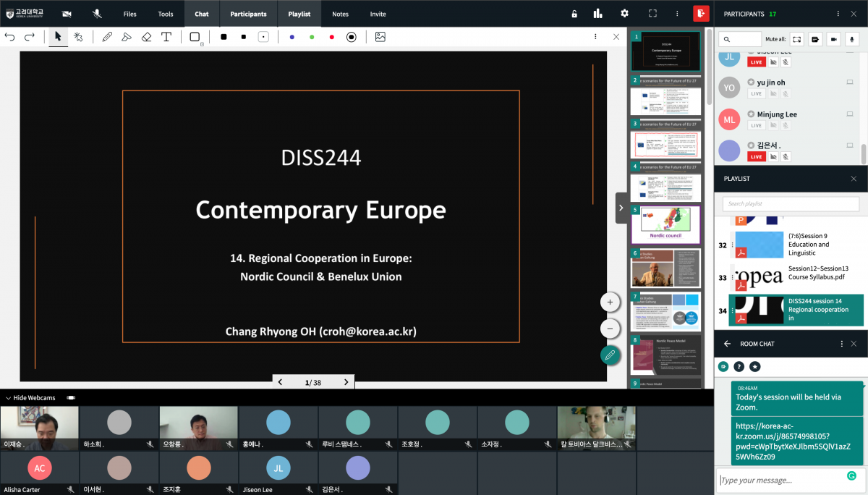868x495 pixels.
Task: Select the pencil drawing tool
Action: coord(107,37)
